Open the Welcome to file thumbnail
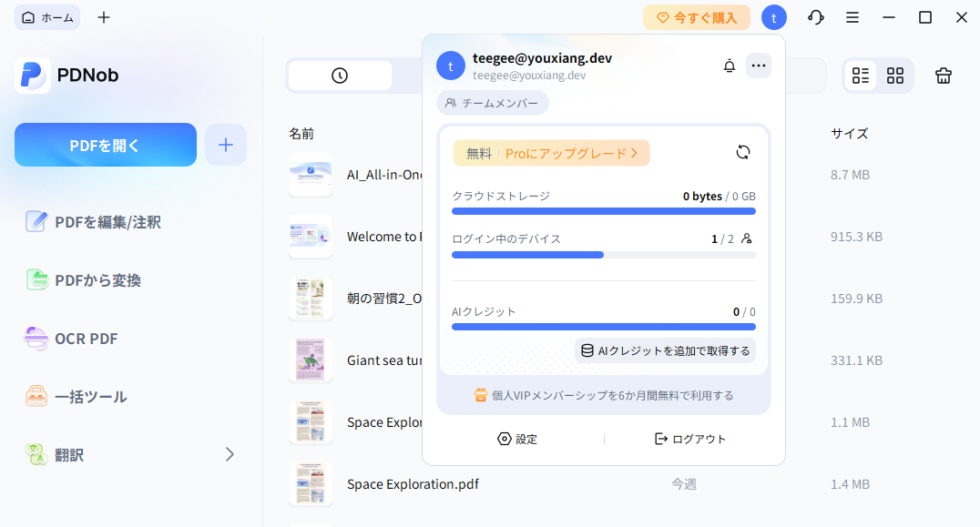This screenshot has height=527, width=980. (x=311, y=237)
